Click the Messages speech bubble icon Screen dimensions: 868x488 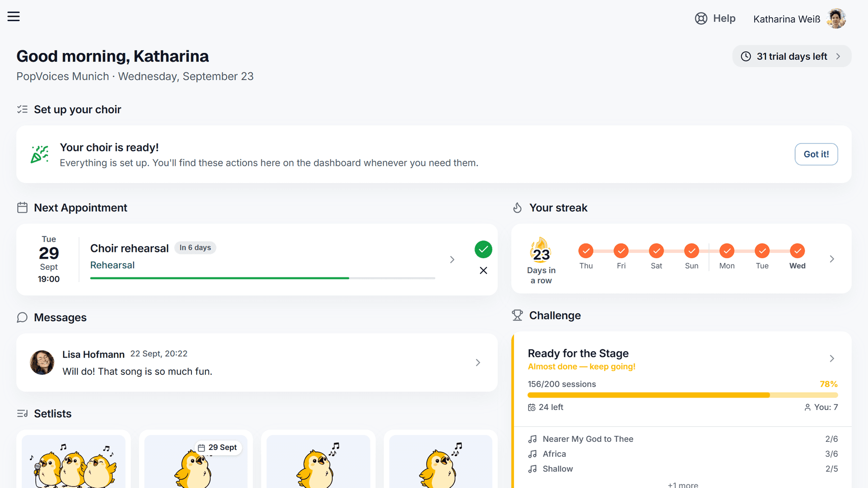22,317
